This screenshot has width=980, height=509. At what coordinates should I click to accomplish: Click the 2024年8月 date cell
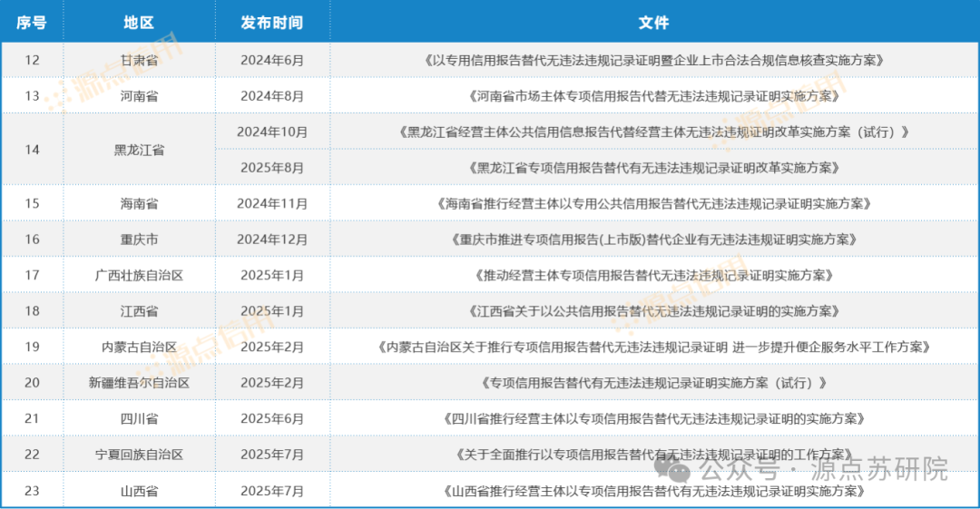coord(272,95)
